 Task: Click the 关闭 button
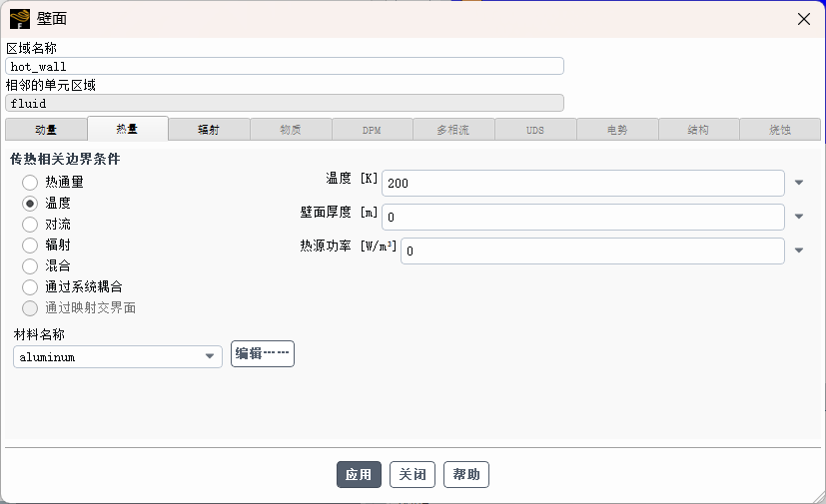413,475
